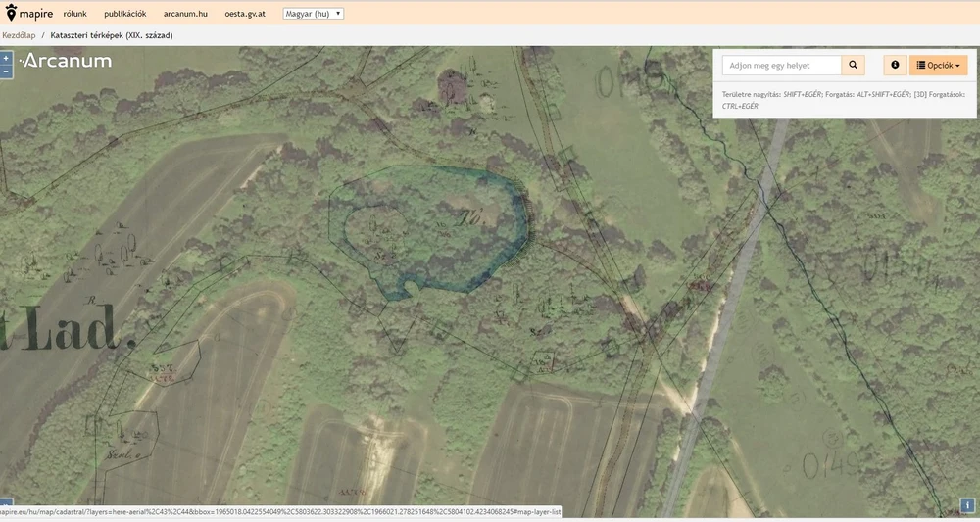Focus the 'Adjon meg egy helyet' search field
Image resolution: width=980 pixels, height=522 pixels.
(782, 65)
